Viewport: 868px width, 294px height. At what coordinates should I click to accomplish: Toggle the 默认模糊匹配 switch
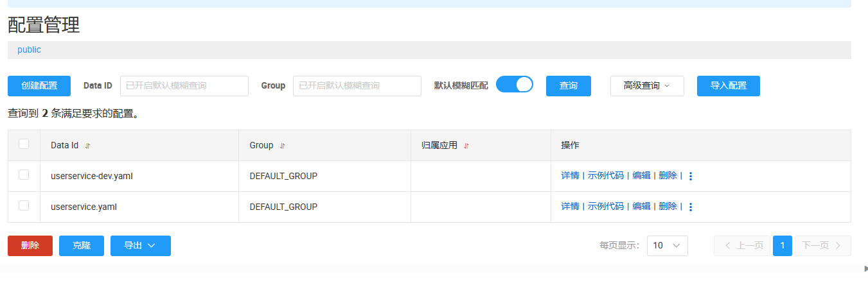(x=514, y=85)
